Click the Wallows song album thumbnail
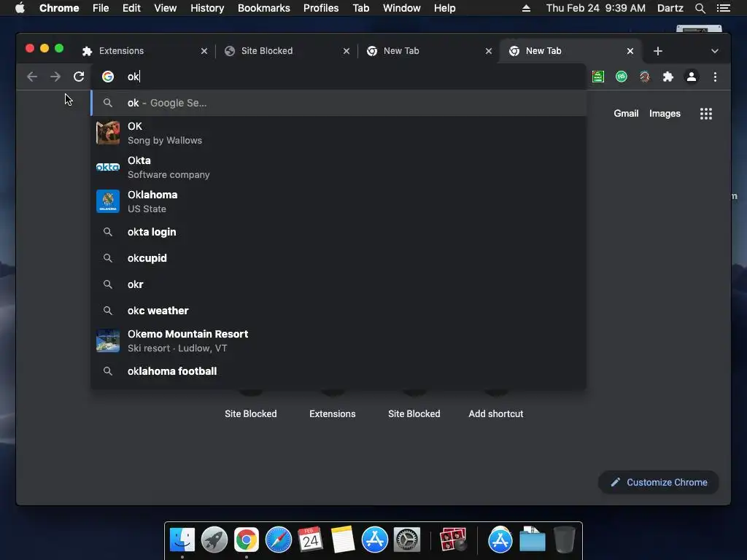Screen dimensions: 747x560 108,133
